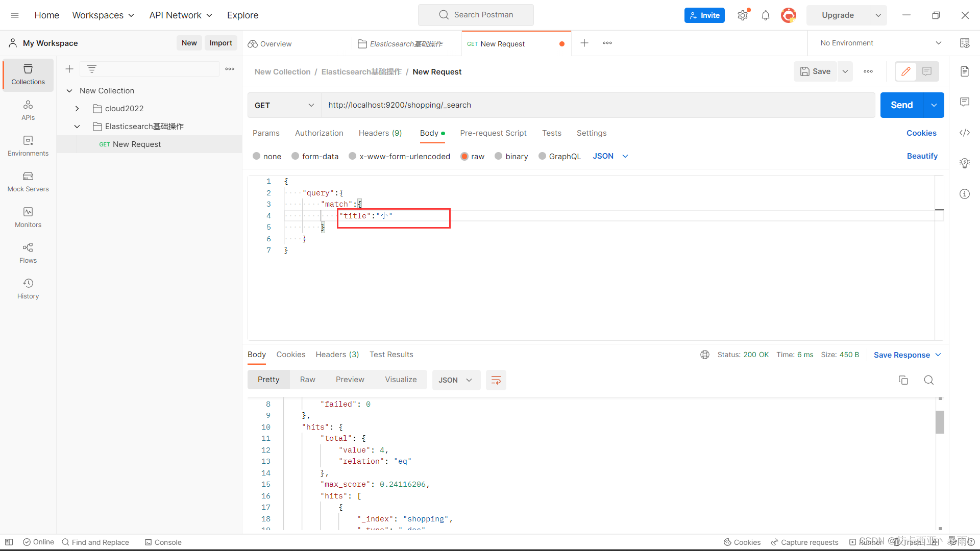This screenshot has height=551, width=980.
Task: Select x-www-form-urlencoded body type
Action: pos(353,156)
